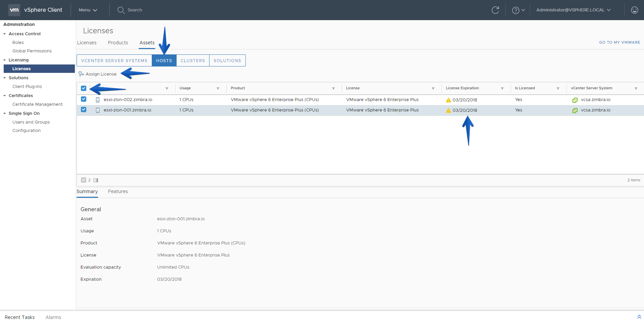Viewport: 644px width, 321px height.
Task: Collapse the Solutions tree section
Action: pyautogui.click(x=5, y=78)
